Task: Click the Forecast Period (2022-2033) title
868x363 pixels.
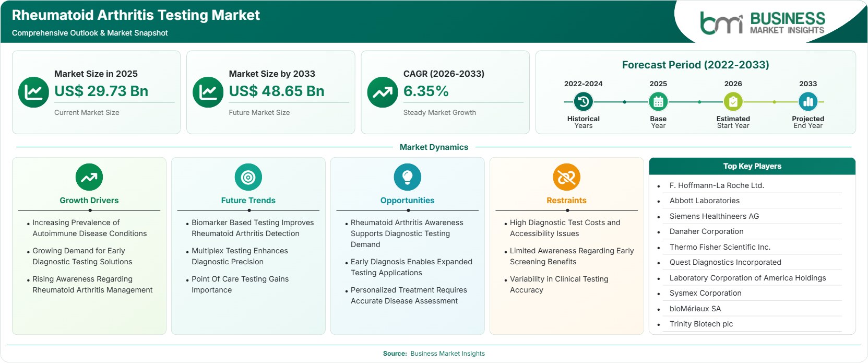Action: click(x=696, y=65)
